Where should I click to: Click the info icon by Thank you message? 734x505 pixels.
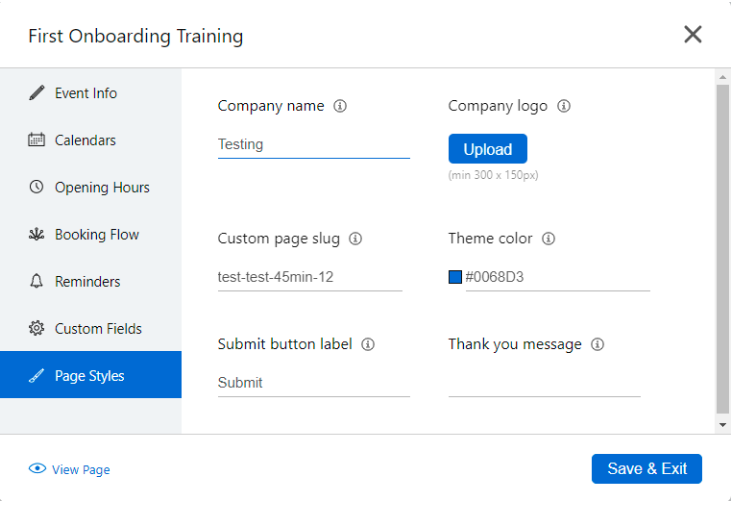coord(597,344)
